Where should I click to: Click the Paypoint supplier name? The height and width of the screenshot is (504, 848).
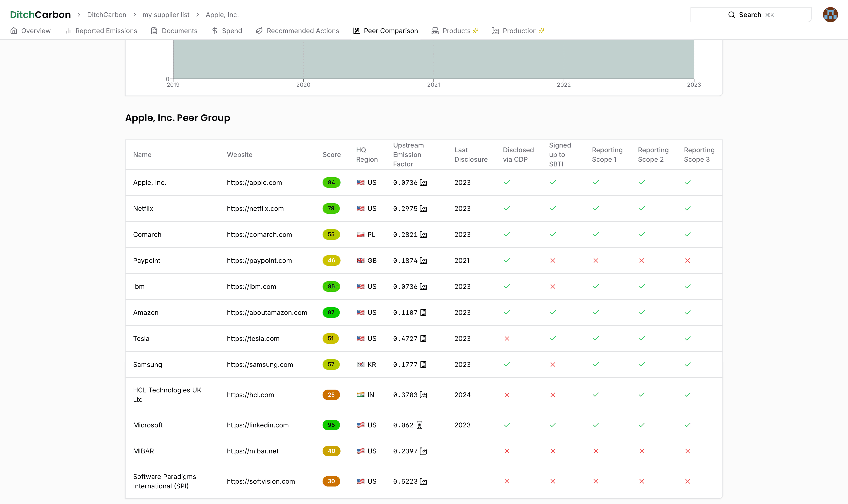point(146,261)
